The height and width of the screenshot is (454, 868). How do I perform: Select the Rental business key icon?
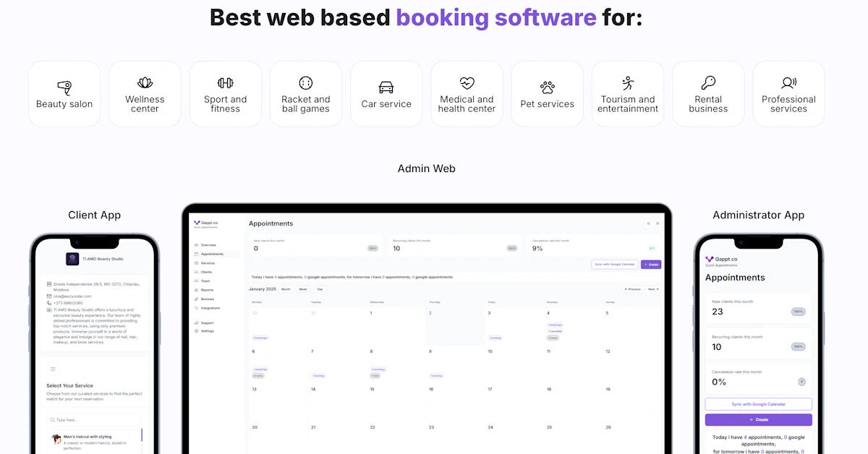[x=708, y=83]
